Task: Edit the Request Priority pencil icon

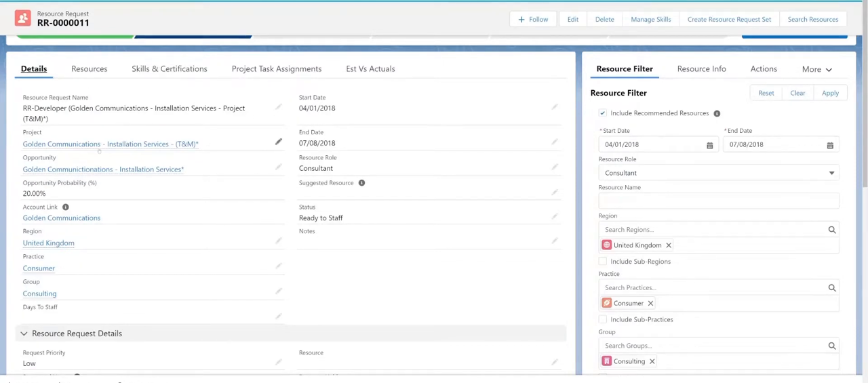Action: (x=278, y=363)
